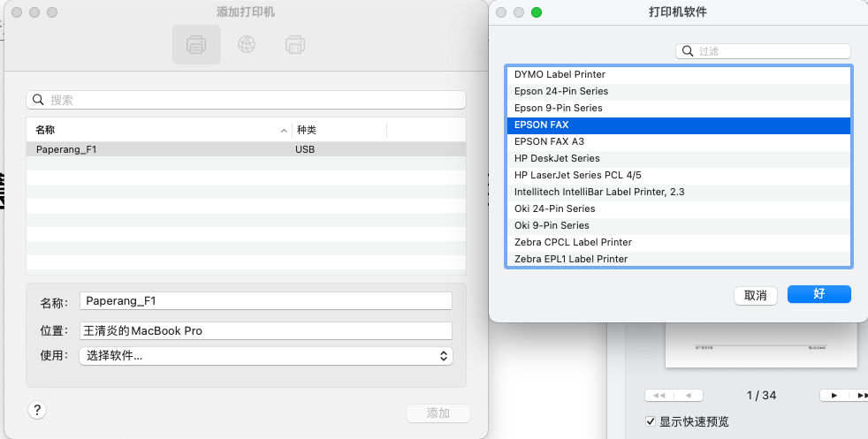Click the 名称 text field with Paperang_F1
The image size is (868, 439).
[x=265, y=301]
